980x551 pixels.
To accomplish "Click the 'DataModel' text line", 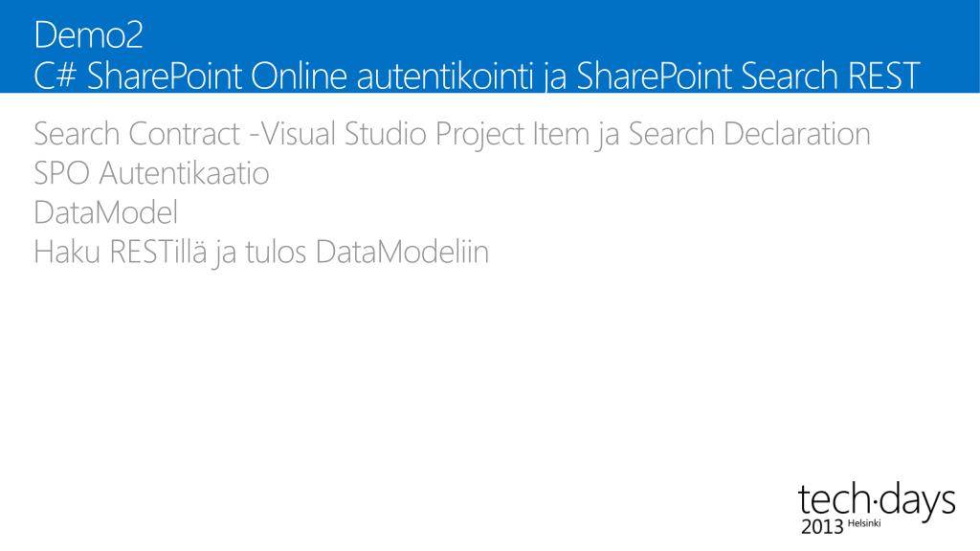I will point(105,212).
